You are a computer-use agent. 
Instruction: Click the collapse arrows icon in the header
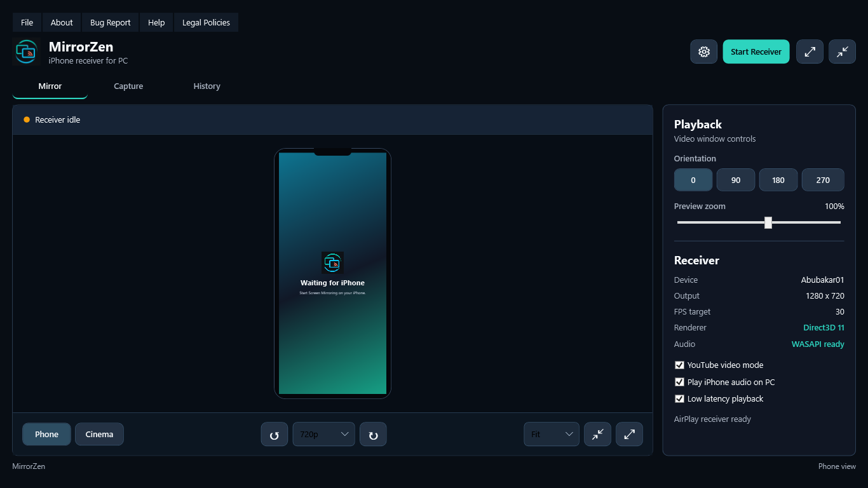pos(843,52)
